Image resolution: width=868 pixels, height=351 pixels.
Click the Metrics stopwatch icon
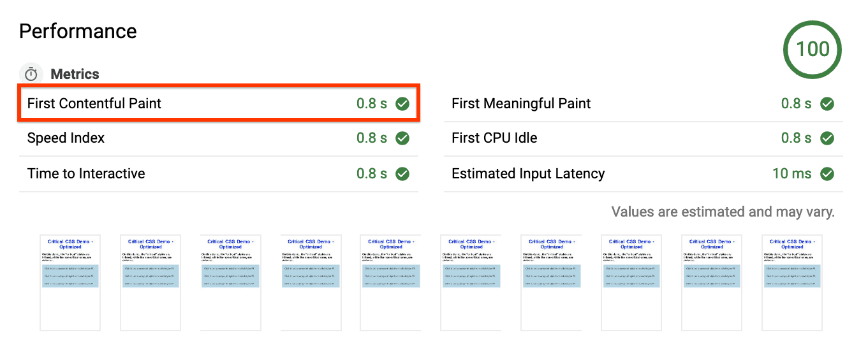click(31, 74)
